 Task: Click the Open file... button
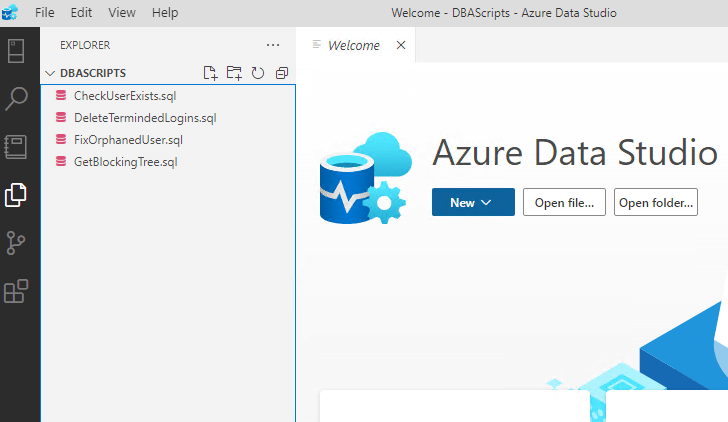564,202
